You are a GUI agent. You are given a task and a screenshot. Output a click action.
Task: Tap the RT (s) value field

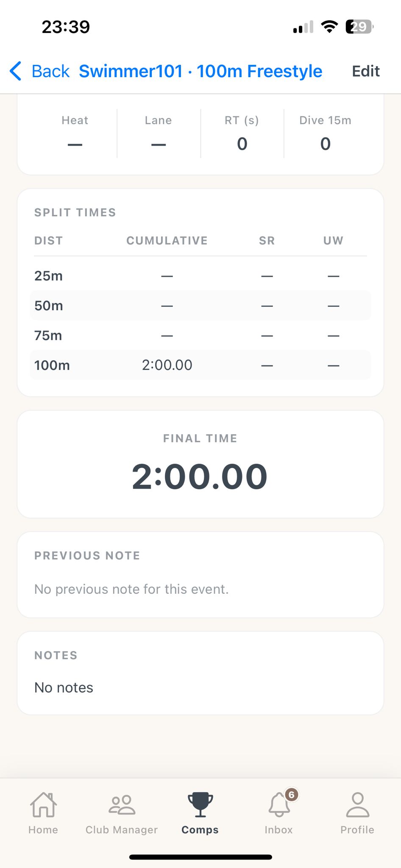point(242,144)
